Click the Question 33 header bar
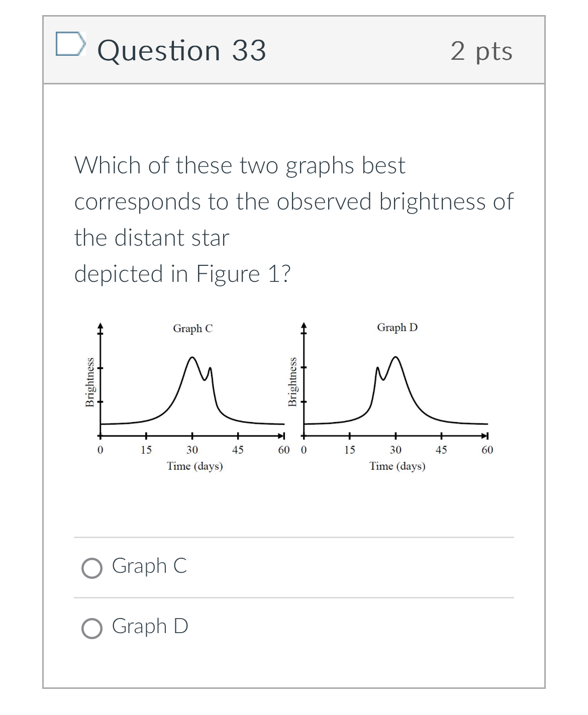588x715 pixels. coord(294,50)
